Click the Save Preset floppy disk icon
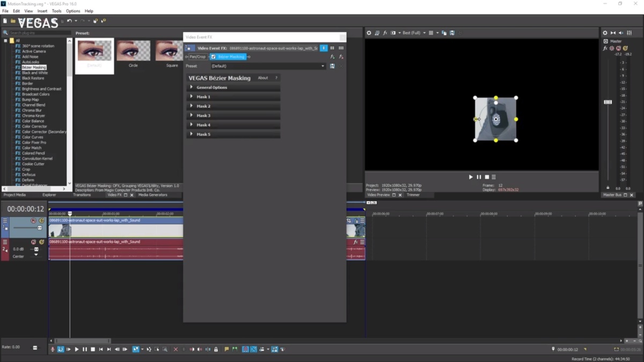The image size is (644, 362). [332, 66]
